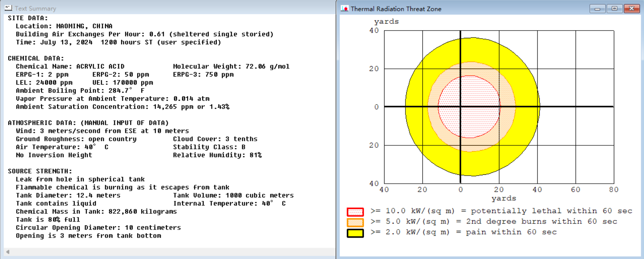Click 'ERPG-2: 50 ppm' value
Viewport: 644px width, 259px height.
120,75
